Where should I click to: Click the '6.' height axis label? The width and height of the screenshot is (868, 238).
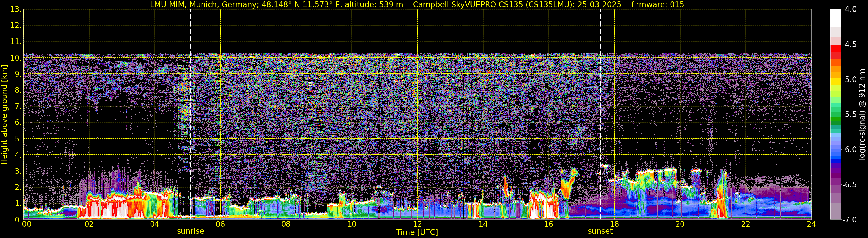pos(18,123)
